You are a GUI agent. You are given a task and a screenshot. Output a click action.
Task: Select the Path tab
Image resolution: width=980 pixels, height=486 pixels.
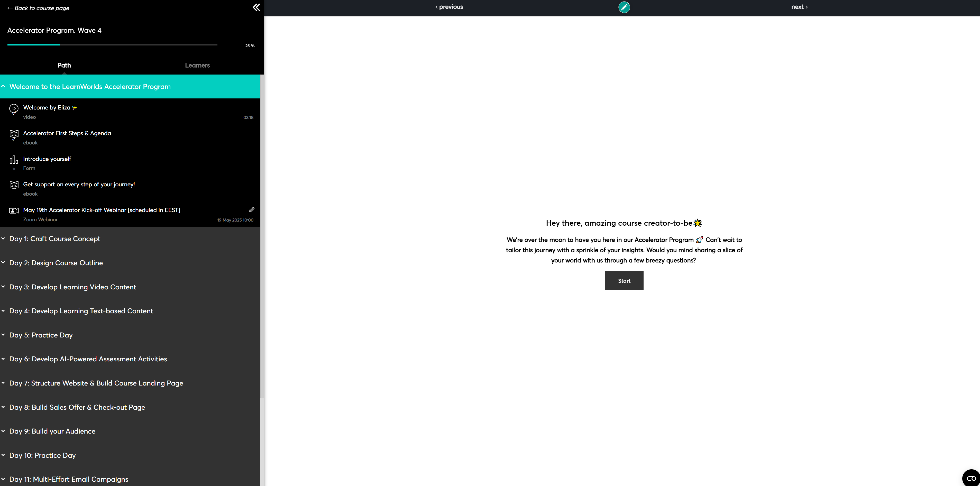(x=64, y=66)
